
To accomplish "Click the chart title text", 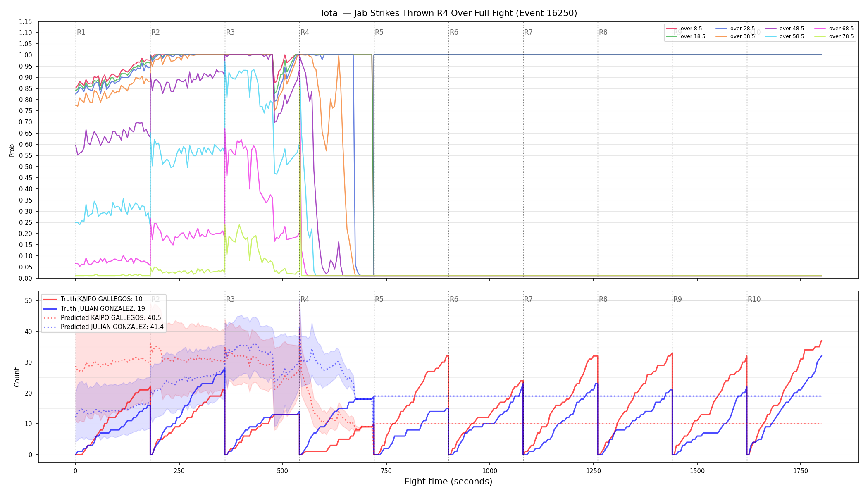I will 448,13.
